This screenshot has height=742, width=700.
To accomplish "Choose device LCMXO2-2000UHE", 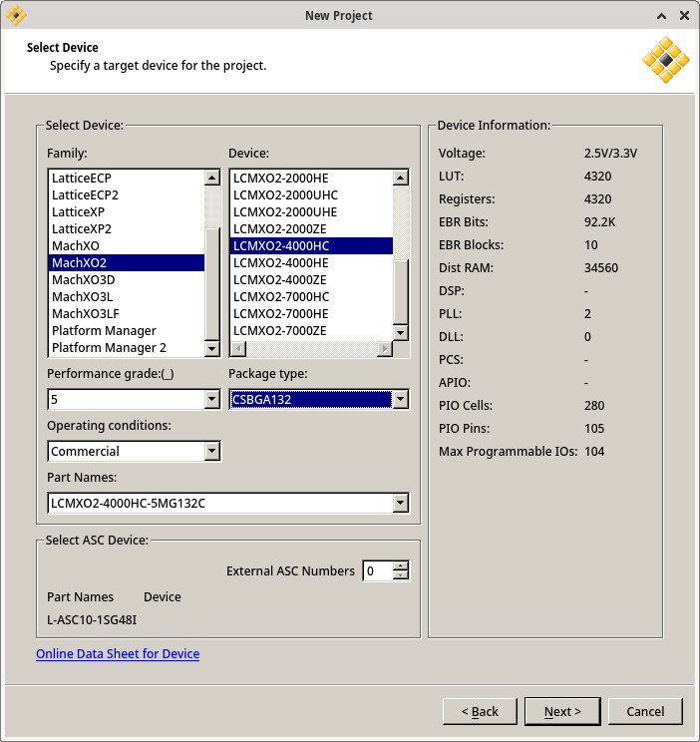I will tap(311, 212).
